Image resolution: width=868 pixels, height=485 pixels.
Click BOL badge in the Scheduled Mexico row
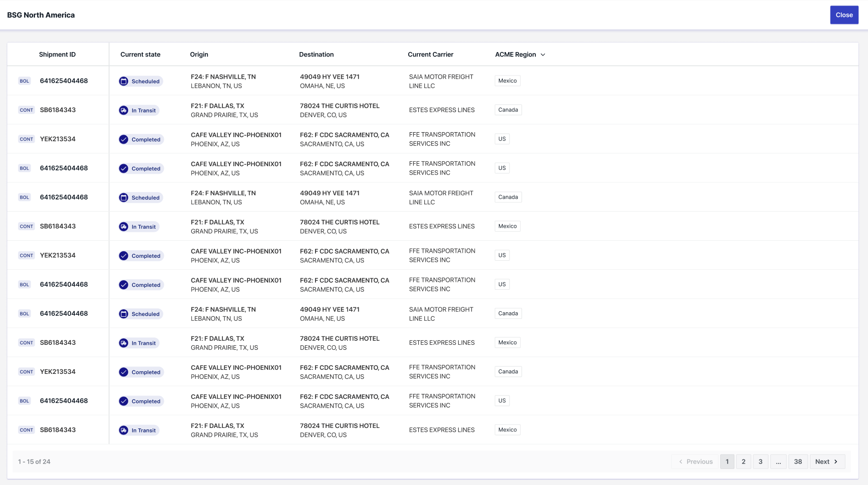pos(25,81)
